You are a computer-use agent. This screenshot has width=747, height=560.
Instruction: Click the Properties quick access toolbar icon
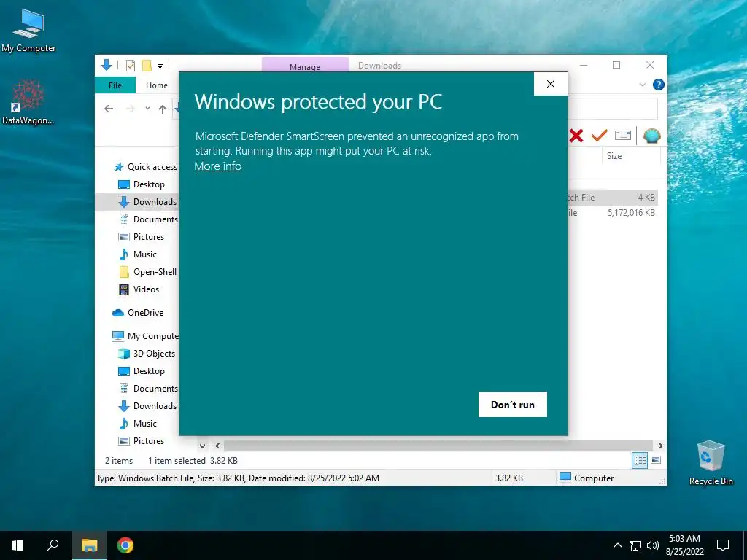coord(130,65)
